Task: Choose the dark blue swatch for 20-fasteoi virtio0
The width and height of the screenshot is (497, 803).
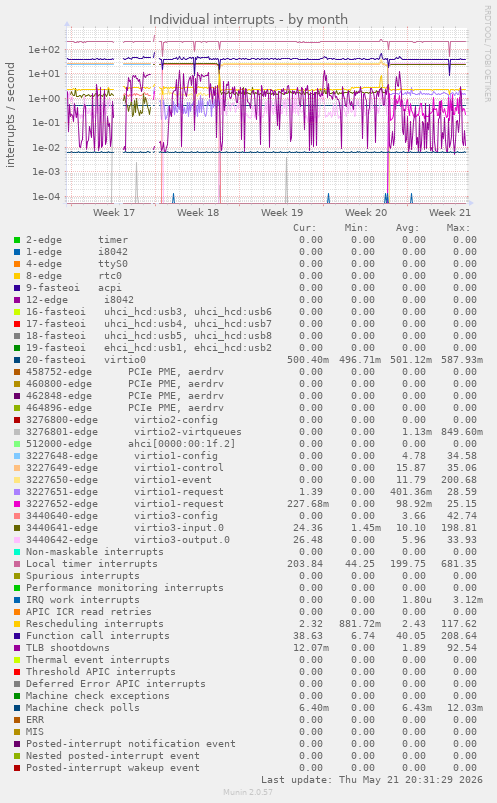Action: click(x=17, y=360)
